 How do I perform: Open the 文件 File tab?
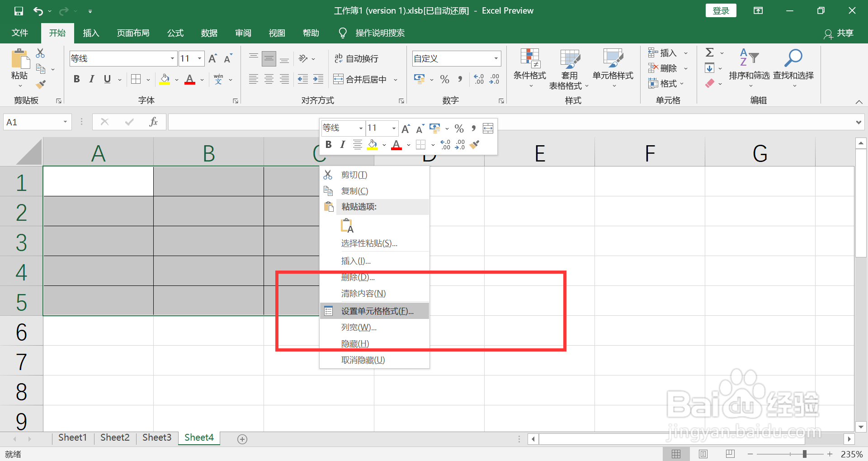(x=20, y=33)
